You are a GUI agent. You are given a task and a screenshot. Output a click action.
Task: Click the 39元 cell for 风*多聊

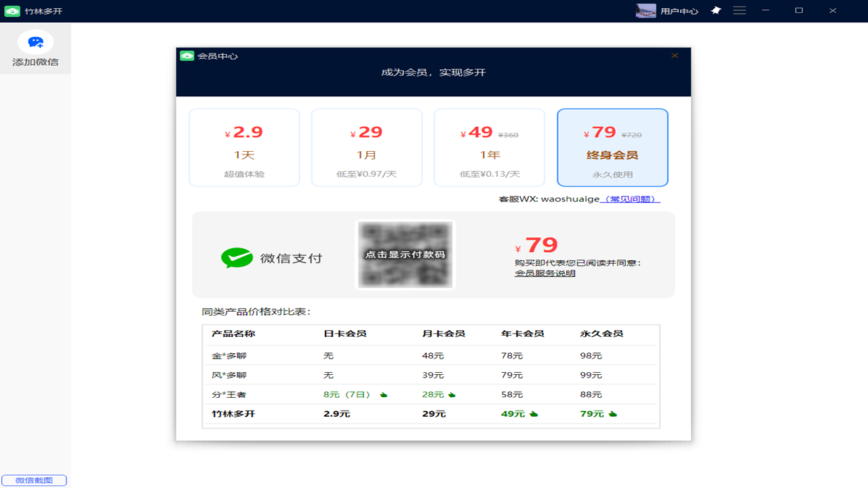433,375
